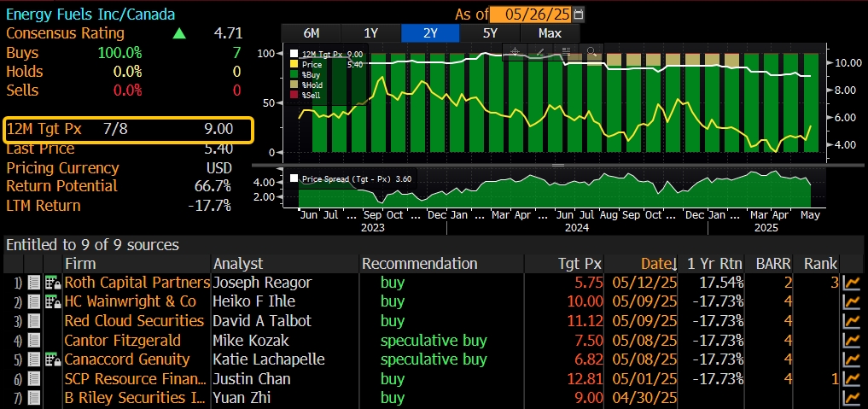
Task: Open chart icon for Roth Capital Partners row
Action: tap(851, 283)
